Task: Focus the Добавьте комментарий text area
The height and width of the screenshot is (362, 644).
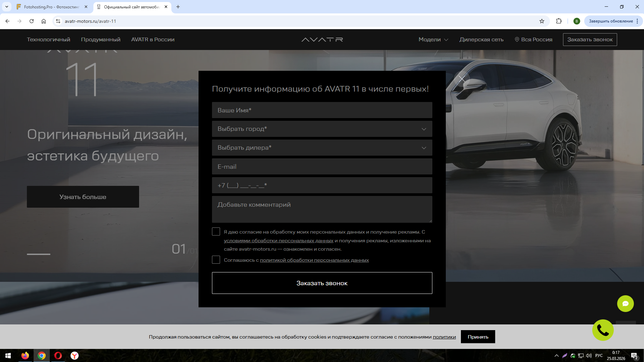Action: click(322, 209)
